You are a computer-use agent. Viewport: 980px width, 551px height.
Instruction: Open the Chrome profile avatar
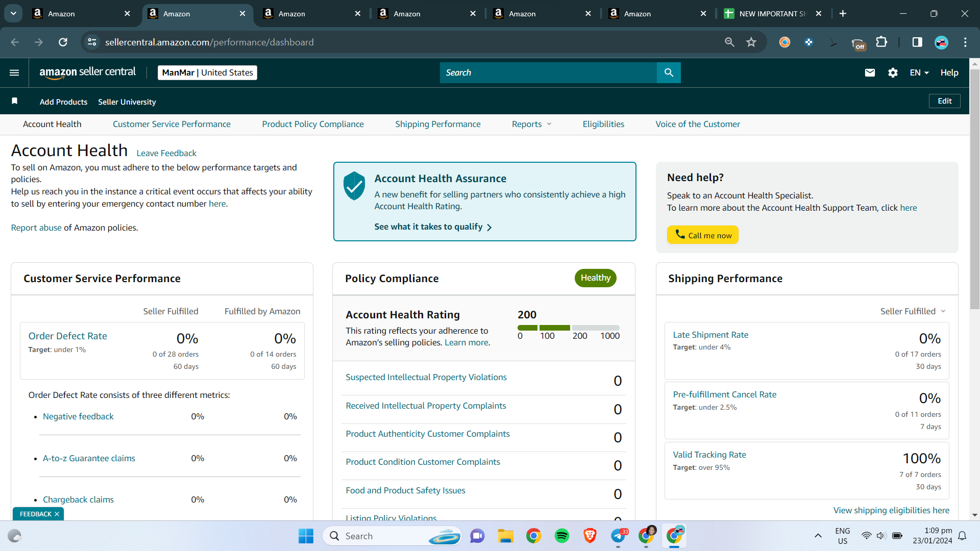tap(941, 42)
